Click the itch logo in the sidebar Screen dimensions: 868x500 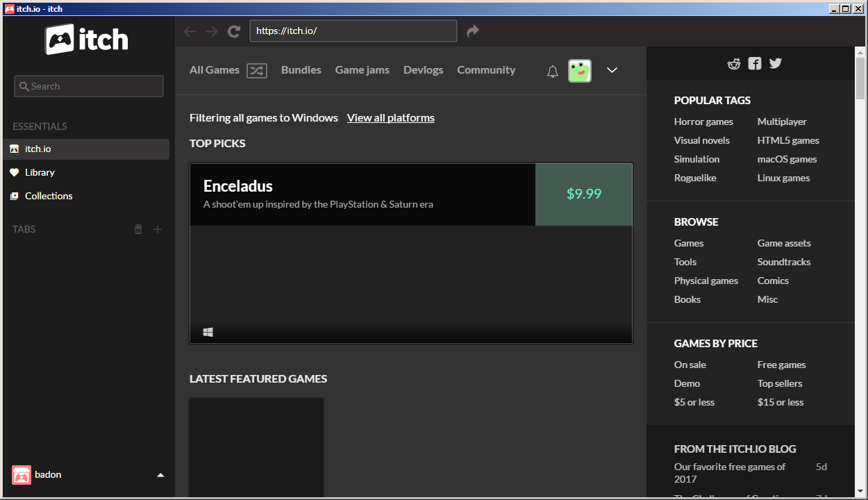(x=85, y=39)
